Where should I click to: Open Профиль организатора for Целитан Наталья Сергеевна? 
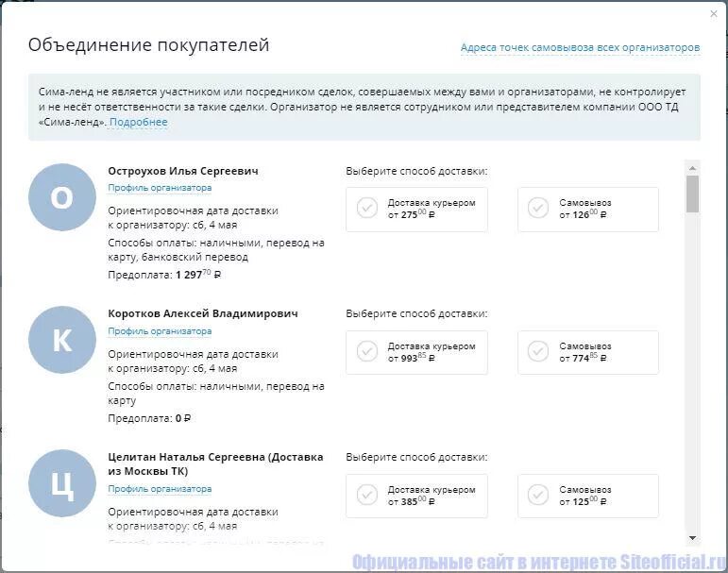coord(160,489)
